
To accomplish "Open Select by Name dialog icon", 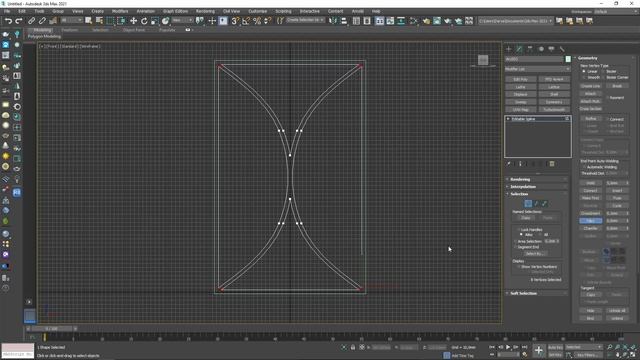I will point(99,20).
